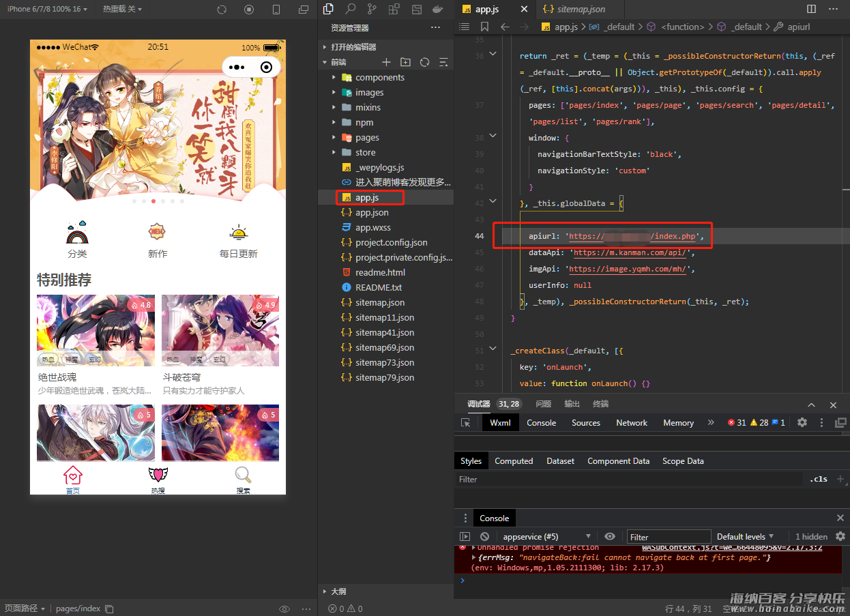The width and height of the screenshot is (850, 616).
Task: Toggle the .cls element classes button
Action: coord(819,479)
